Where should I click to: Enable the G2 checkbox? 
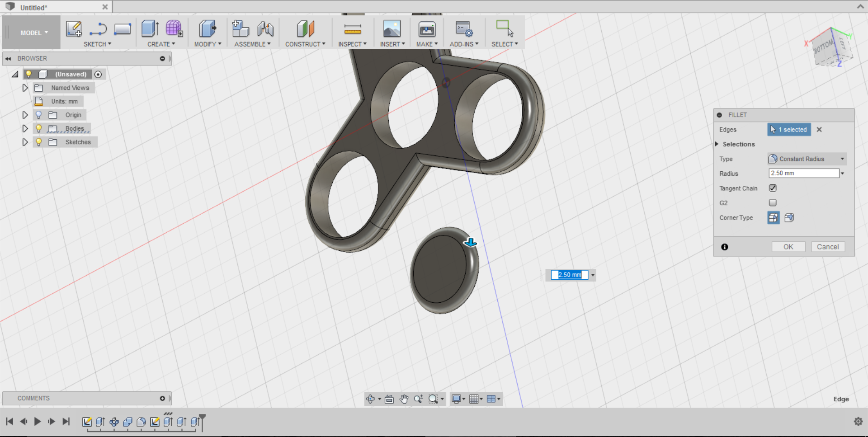click(x=773, y=202)
